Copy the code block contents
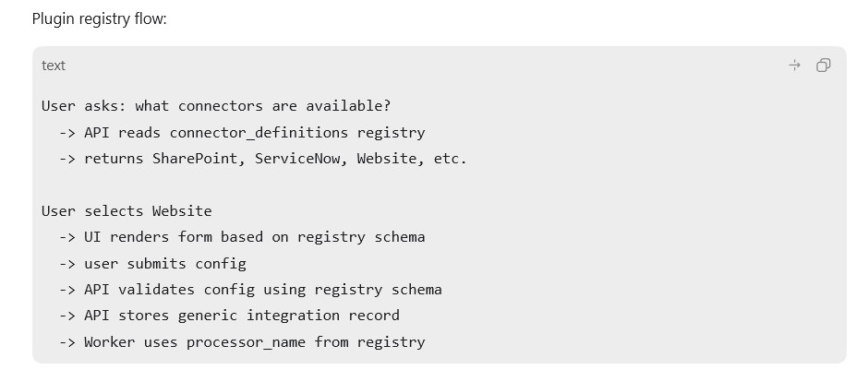Image resolution: width=868 pixels, height=370 pixels. (823, 66)
